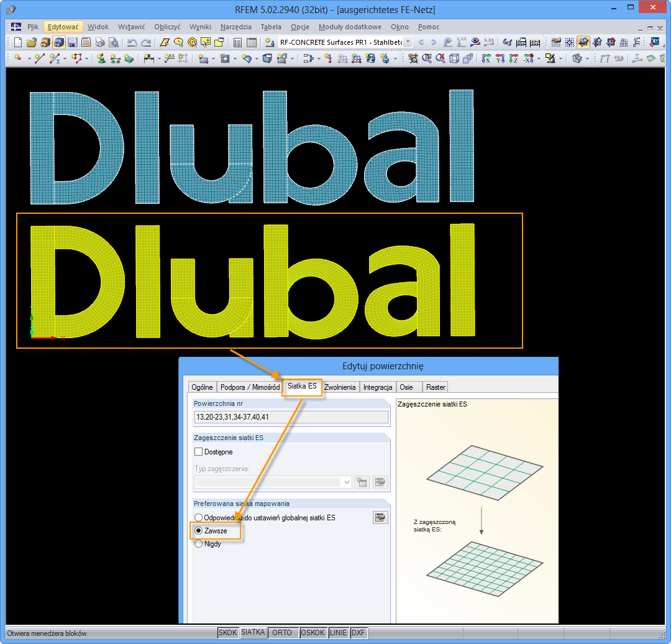Open Print preview with magnifier icon

pos(114,42)
